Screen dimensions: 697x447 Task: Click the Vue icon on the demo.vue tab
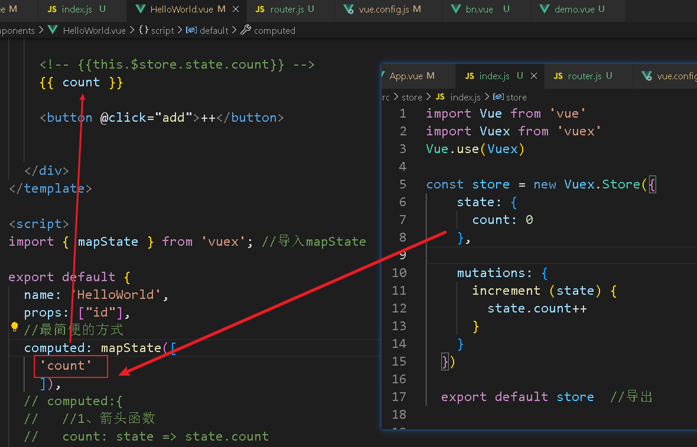544,9
